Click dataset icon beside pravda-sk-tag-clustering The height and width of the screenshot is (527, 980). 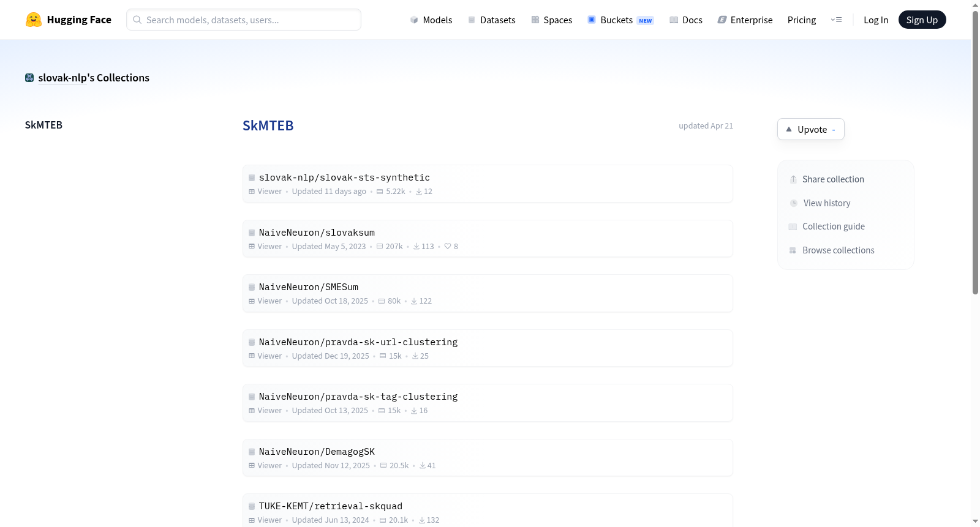pyautogui.click(x=252, y=397)
